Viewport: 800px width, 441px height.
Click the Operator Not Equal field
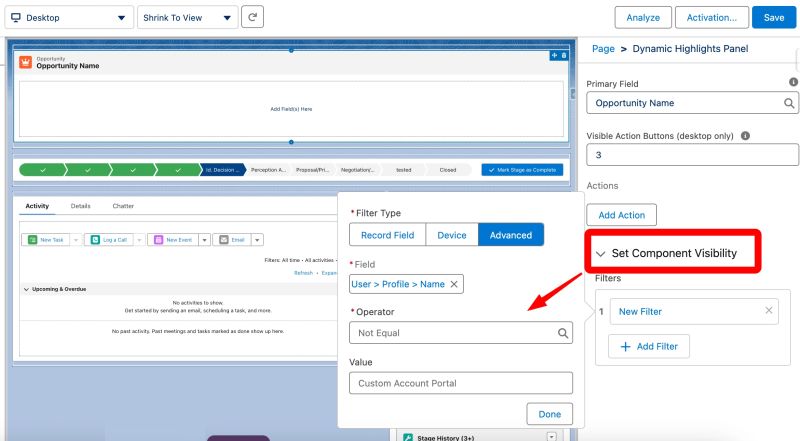point(461,333)
